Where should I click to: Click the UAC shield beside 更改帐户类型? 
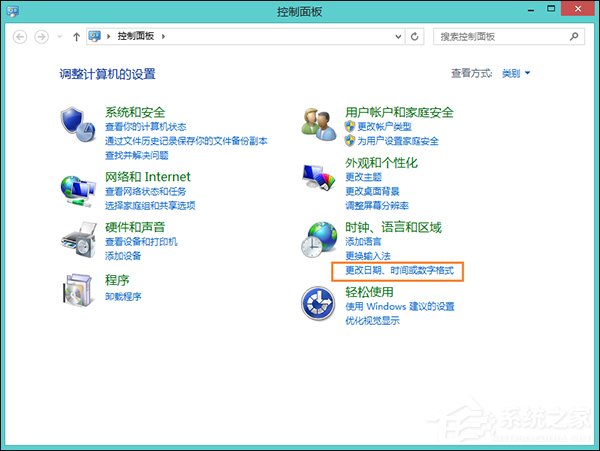pos(349,126)
